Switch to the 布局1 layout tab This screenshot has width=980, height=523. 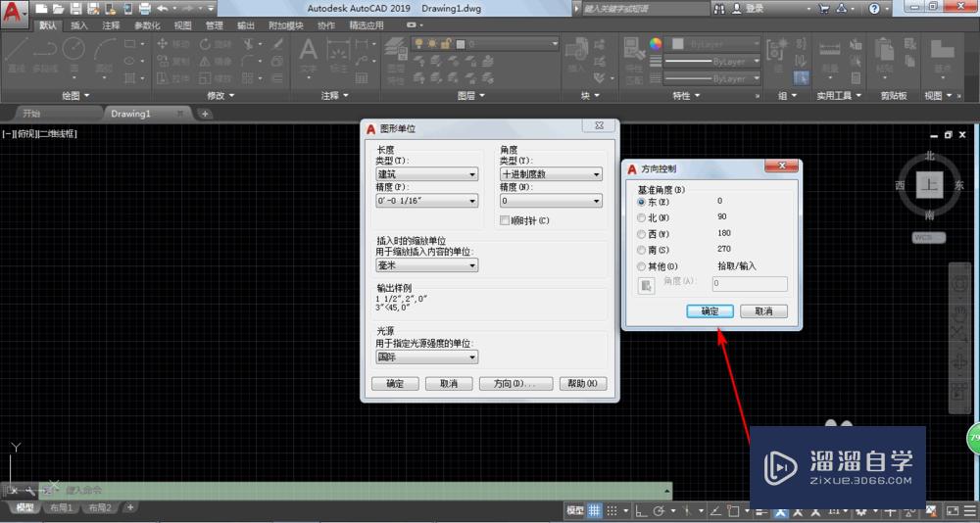pos(62,507)
